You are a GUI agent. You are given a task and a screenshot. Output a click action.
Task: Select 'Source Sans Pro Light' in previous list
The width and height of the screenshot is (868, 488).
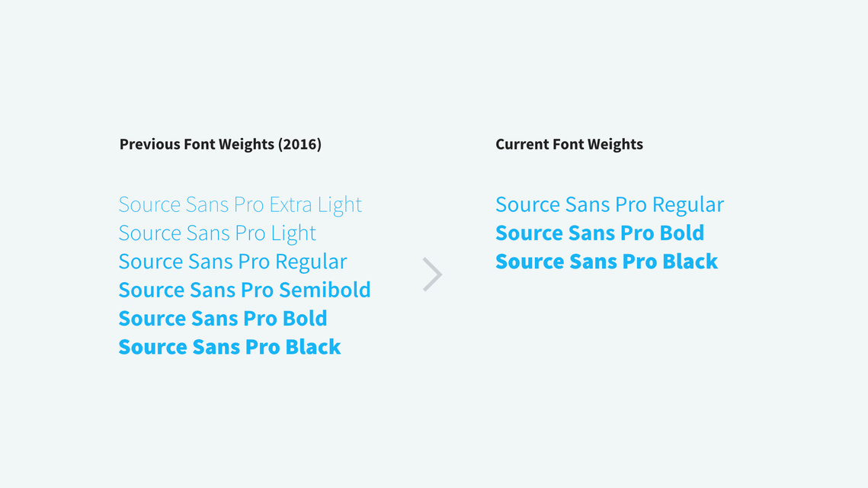pyautogui.click(x=217, y=233)
